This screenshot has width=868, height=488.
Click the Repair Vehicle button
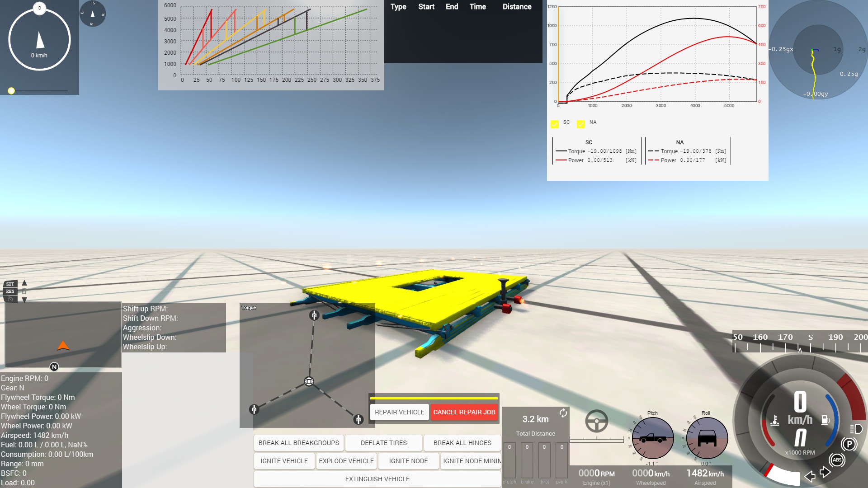click(399, 412)
